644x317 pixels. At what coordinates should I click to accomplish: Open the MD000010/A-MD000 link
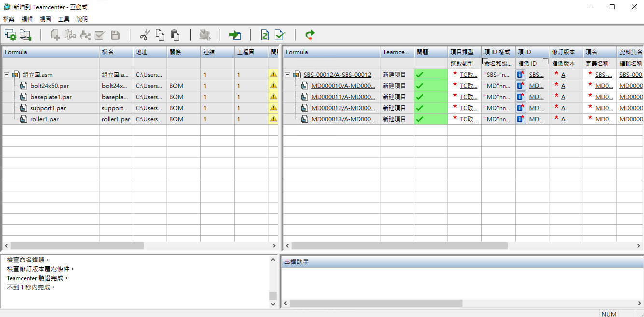click(343, 86)
